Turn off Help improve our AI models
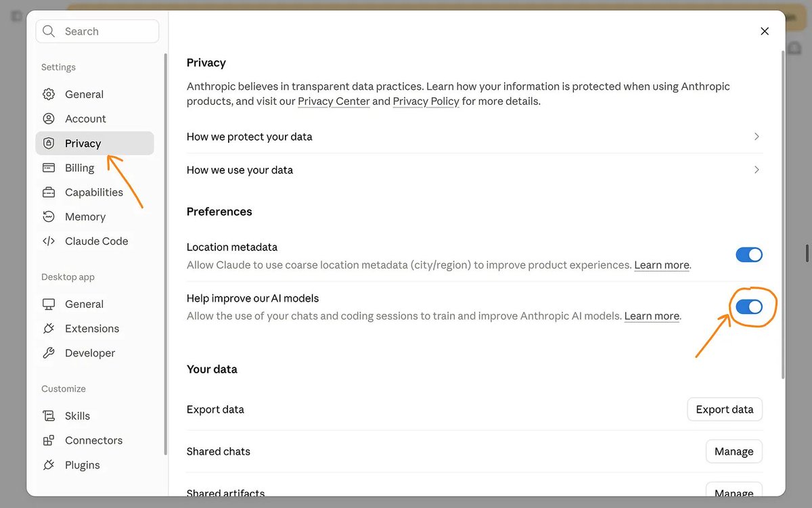 (749, 307)
